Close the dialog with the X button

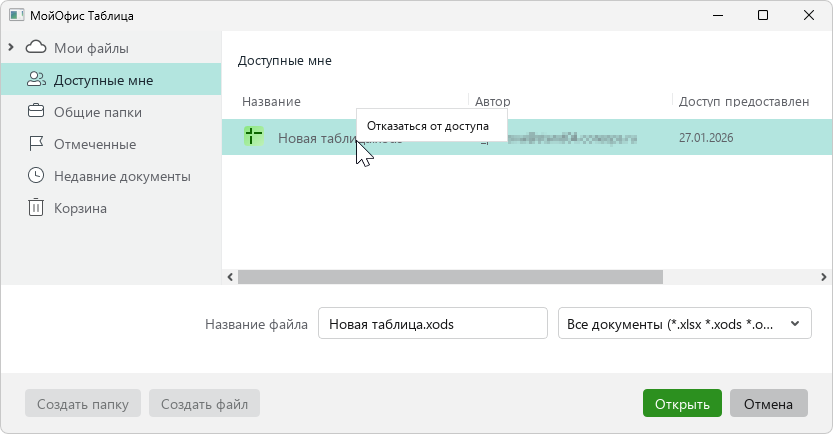pyautogui.click(x=809, y=15)
